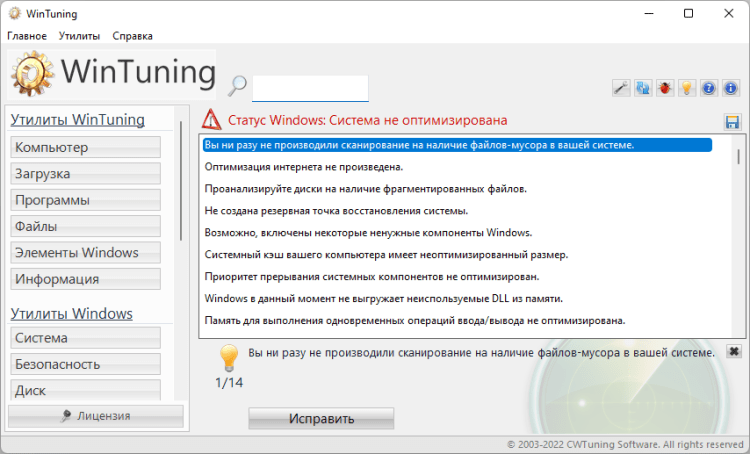This screenshot has height=454, width=750.
Task: Select 'Память для выполнения одновременных операций' row
Action: [x=457, y=321]
